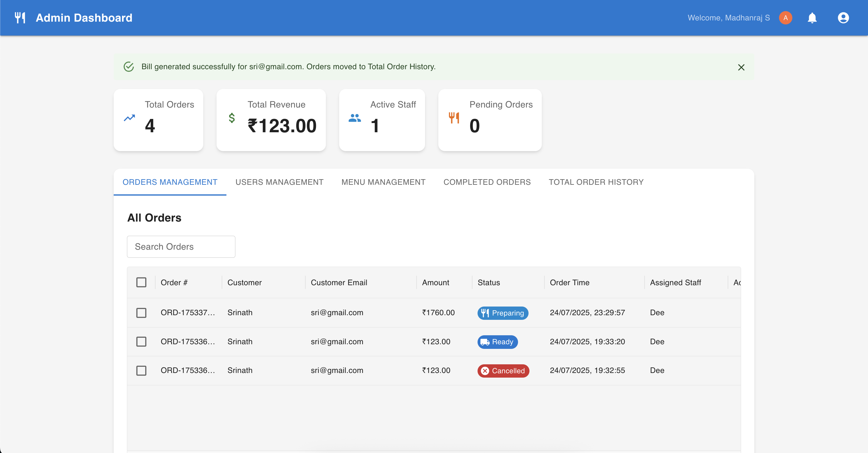Click the Preparing status chip
868x453 pixels.
coord(502,313)
